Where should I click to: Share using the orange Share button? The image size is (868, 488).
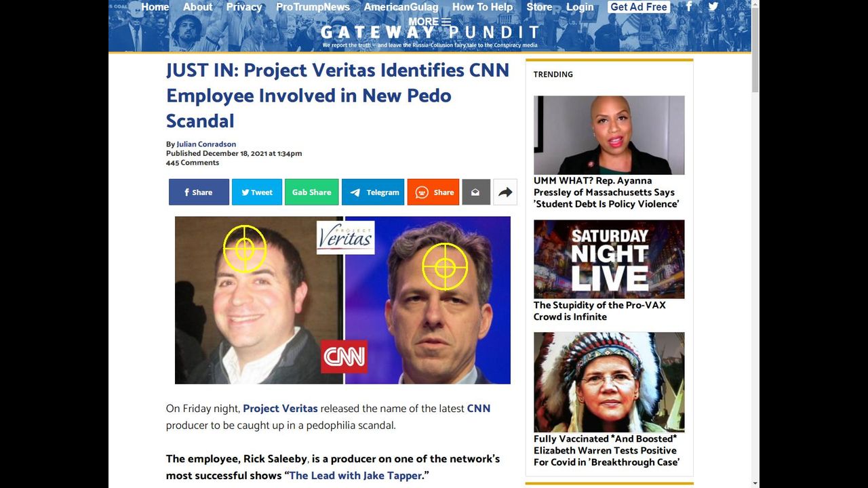coord(433,192)
